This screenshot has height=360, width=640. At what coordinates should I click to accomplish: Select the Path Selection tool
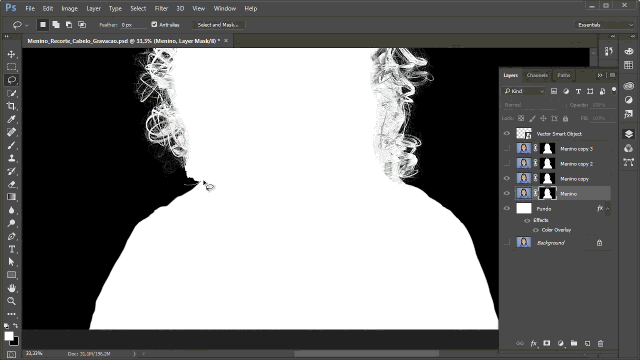click(11, 262)
